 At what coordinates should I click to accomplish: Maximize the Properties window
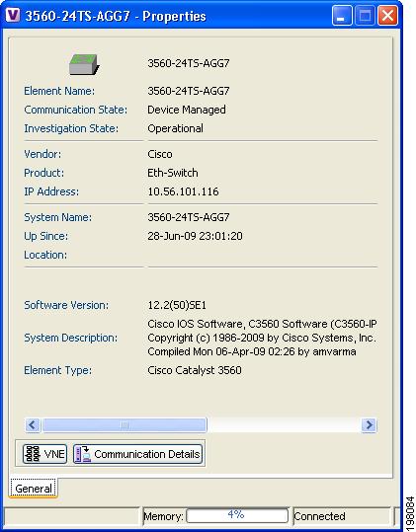coord(365,16)
